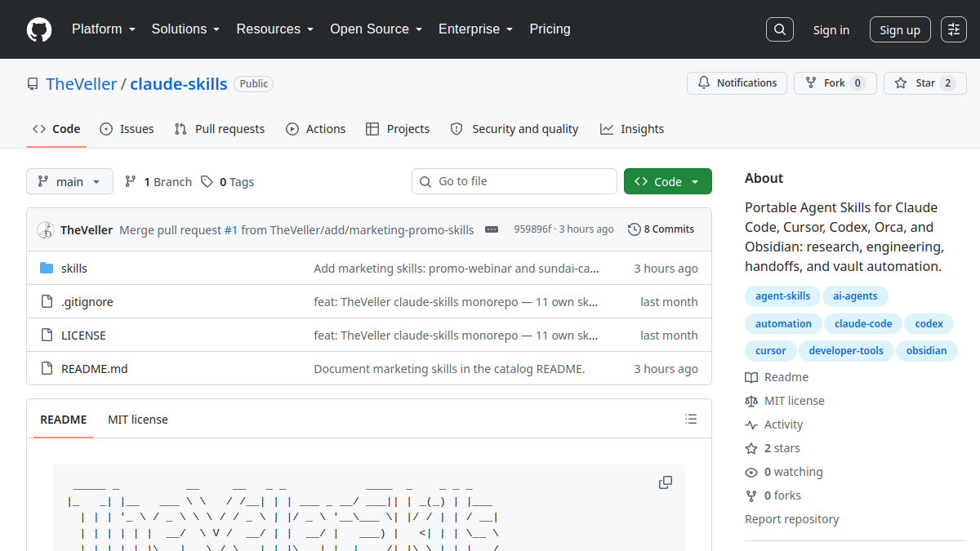
Task: Copy the ASCII art code block
Action: click(666, 482)
